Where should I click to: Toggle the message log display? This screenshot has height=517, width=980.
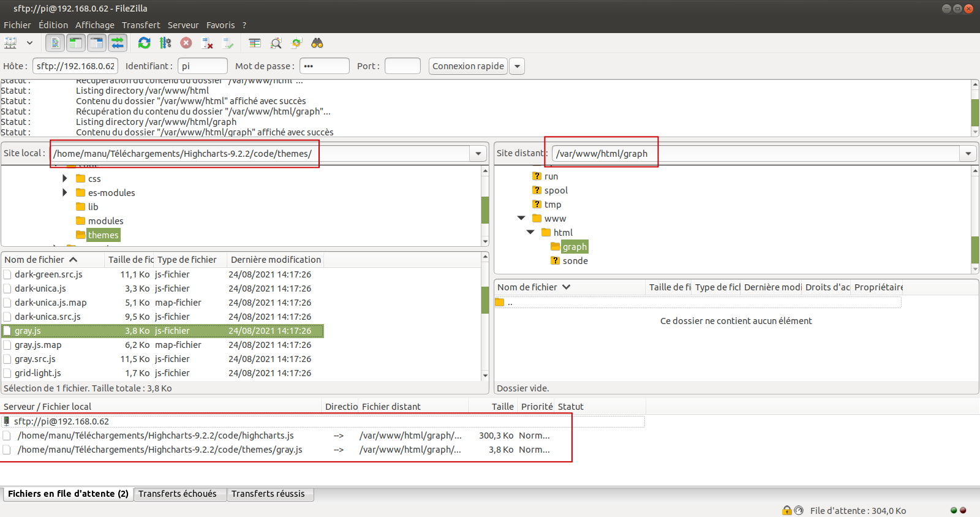click(x=55, y=43)
